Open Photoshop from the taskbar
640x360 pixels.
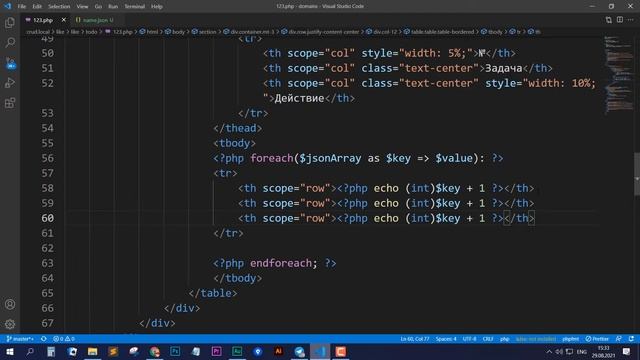175,352
